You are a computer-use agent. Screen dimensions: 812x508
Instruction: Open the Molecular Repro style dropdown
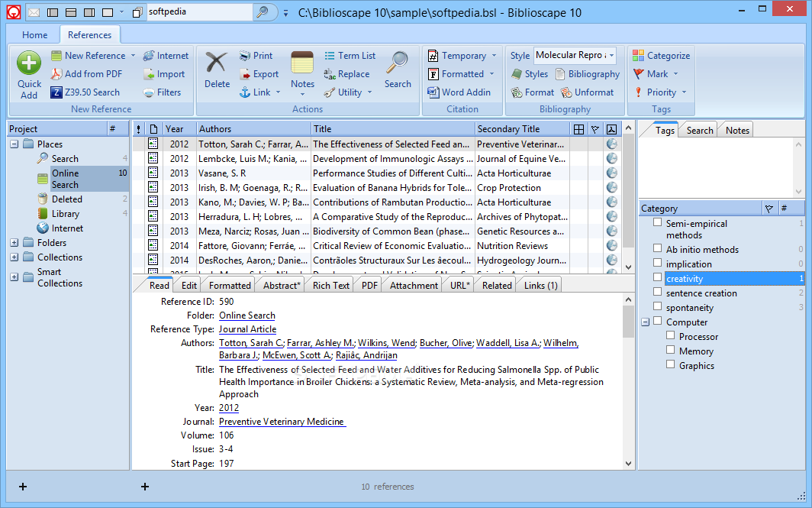611,55
